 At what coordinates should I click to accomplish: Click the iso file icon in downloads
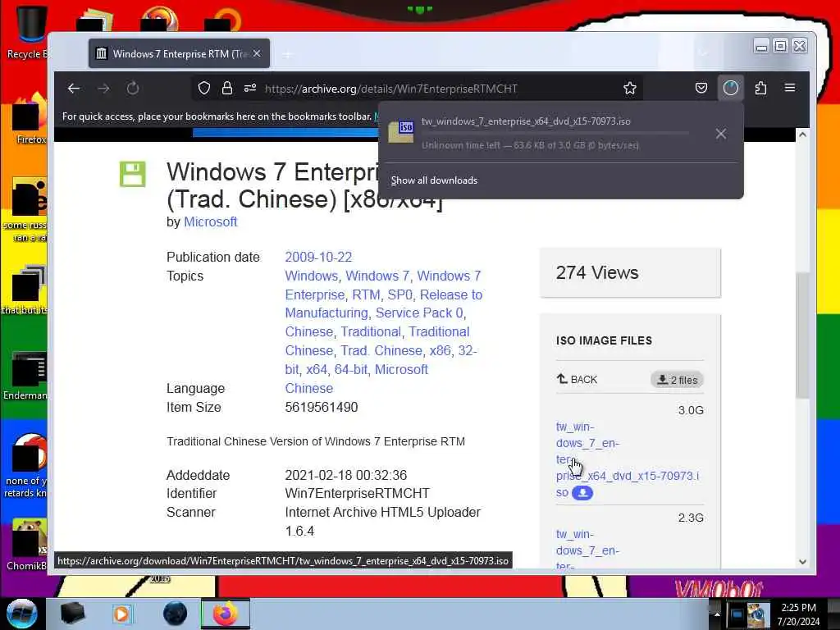click(400, 132)
